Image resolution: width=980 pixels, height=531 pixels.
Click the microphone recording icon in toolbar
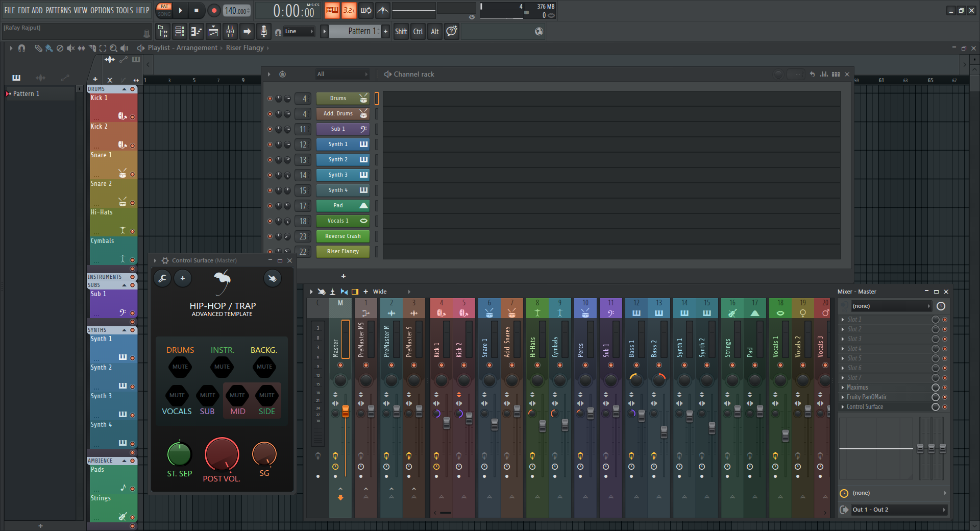tap(263, 32)
